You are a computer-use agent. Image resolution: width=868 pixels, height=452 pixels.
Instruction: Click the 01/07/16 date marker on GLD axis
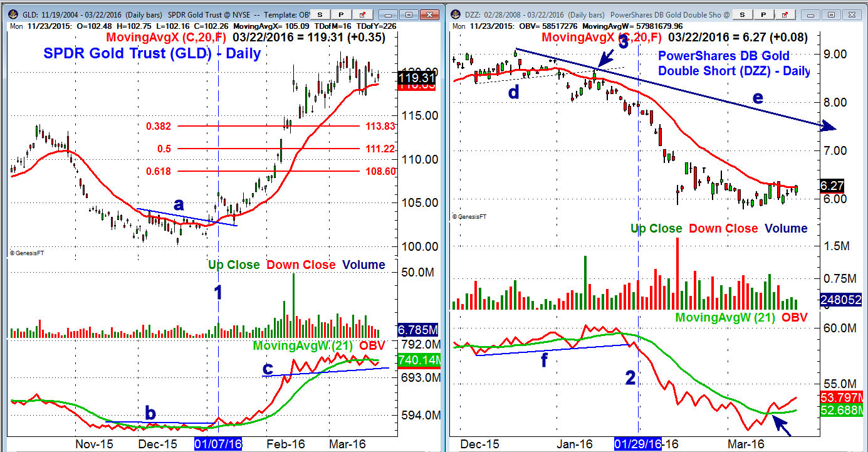217,444
